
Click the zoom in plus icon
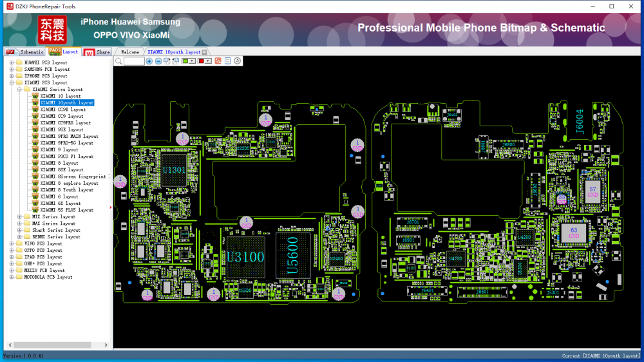[149, 61]
